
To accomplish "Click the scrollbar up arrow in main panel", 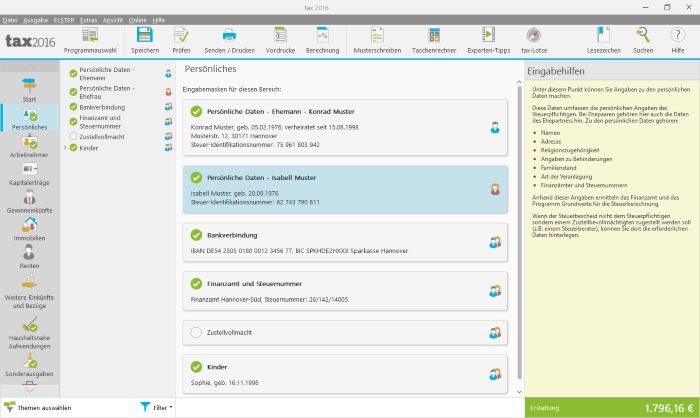I will (x=519, y=82).
